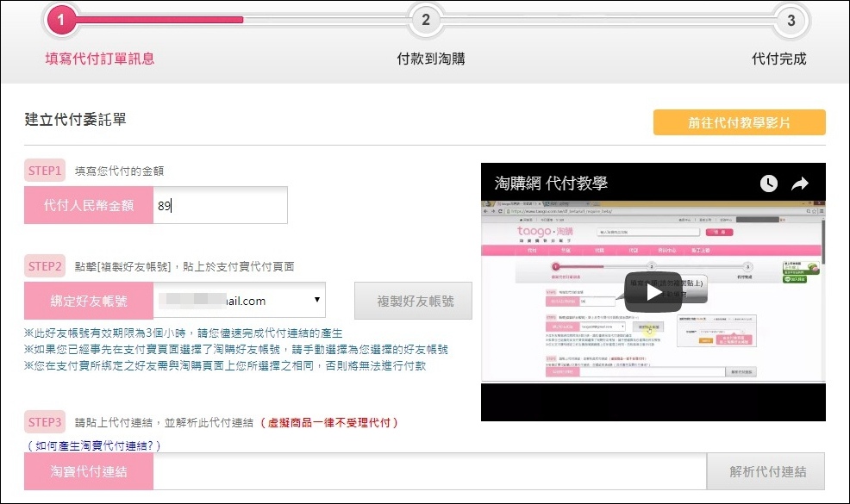Click the video title 淘購網 代付教學
The height and width of the screenshot is (504, 850).
click(x=551, y=184)
